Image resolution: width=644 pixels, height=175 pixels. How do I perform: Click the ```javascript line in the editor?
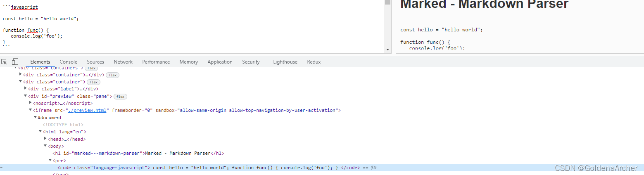tap(20, 7)
